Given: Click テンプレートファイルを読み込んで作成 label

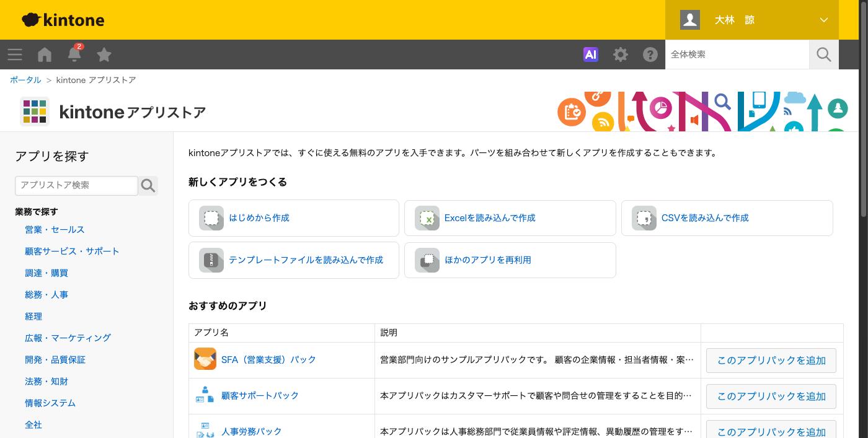Looking at the screenshot, I should (x=306, y=260).
